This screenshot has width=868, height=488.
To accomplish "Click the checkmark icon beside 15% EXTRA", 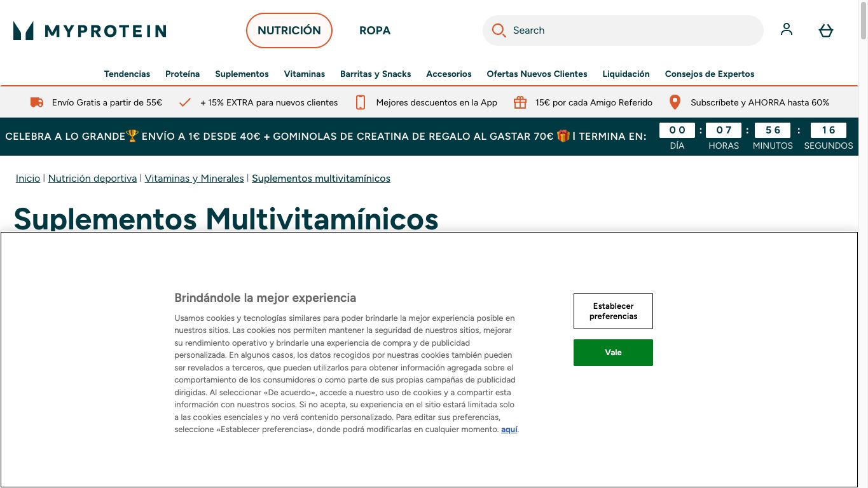I will tap(185, 102).
